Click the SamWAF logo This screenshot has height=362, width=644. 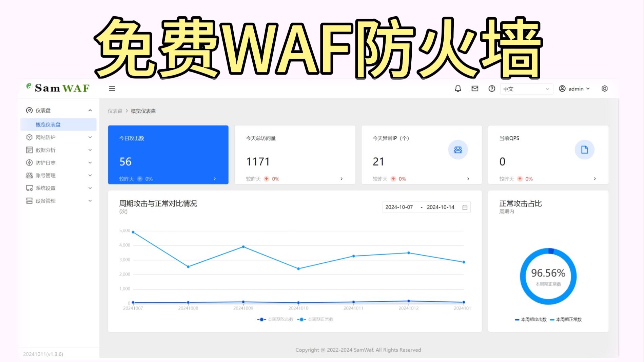coord(58,88)
